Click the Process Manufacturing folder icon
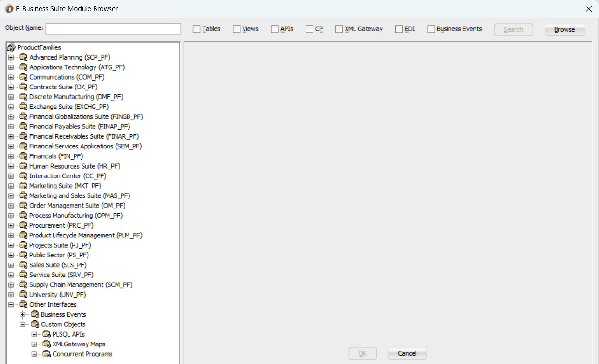This screenshot has height=364, width=599. coord(23,216)
